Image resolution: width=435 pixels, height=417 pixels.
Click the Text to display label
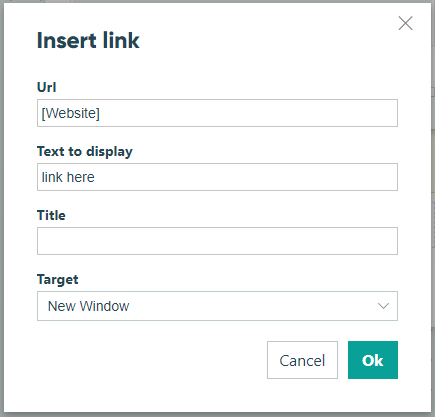point(85,152)
